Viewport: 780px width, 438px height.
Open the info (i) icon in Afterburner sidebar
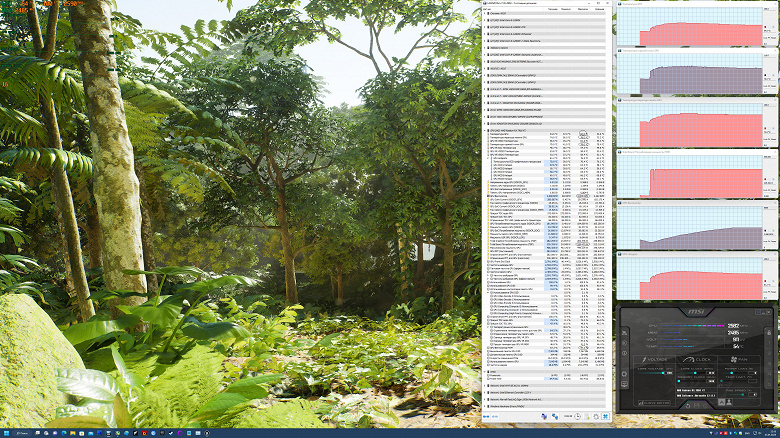tap(624, 353)
